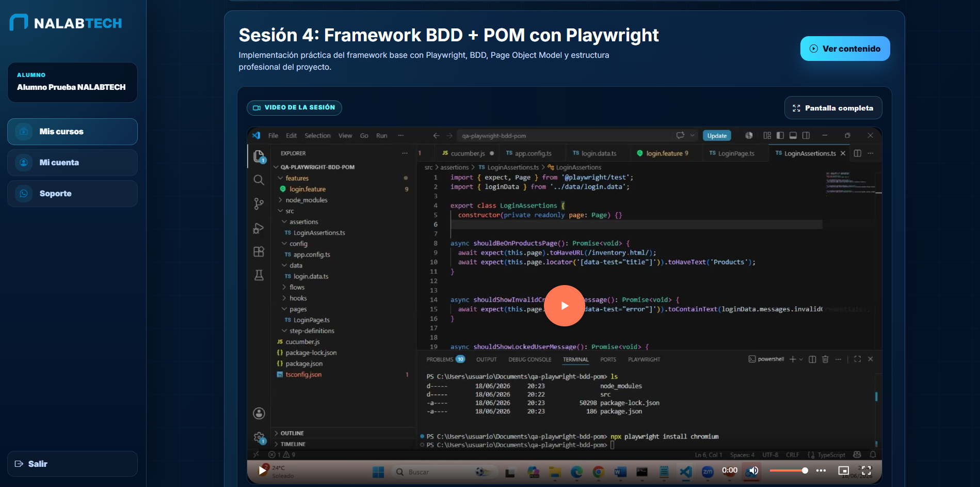Click the Chrome icon in the video taskbar
This screenshot has width=980, height=487.
click(598, 472)
